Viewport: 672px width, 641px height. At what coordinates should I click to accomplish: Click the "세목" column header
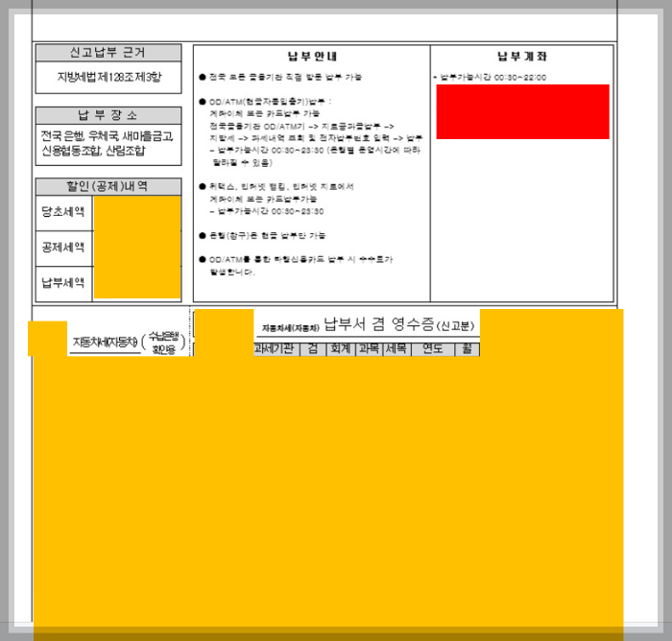tap(396, 349)
